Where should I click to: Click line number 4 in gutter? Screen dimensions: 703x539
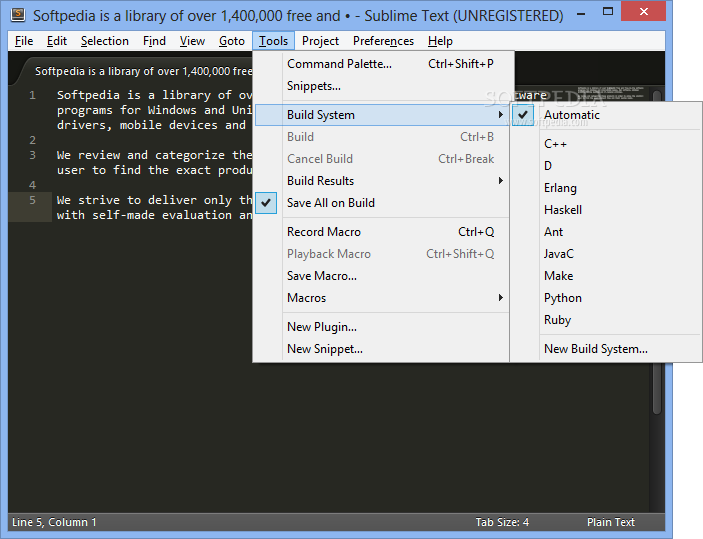tap(32, 185)
